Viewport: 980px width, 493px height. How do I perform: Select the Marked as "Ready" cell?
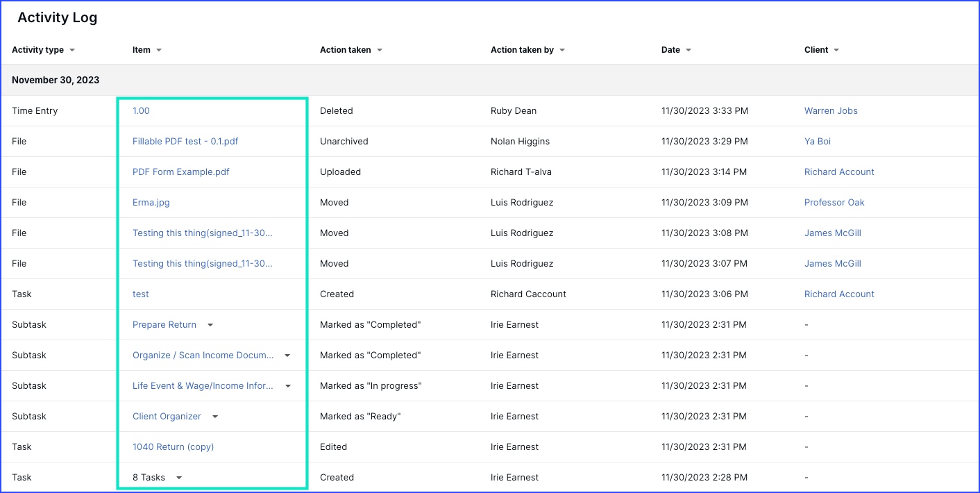click(x=360, y=417)
